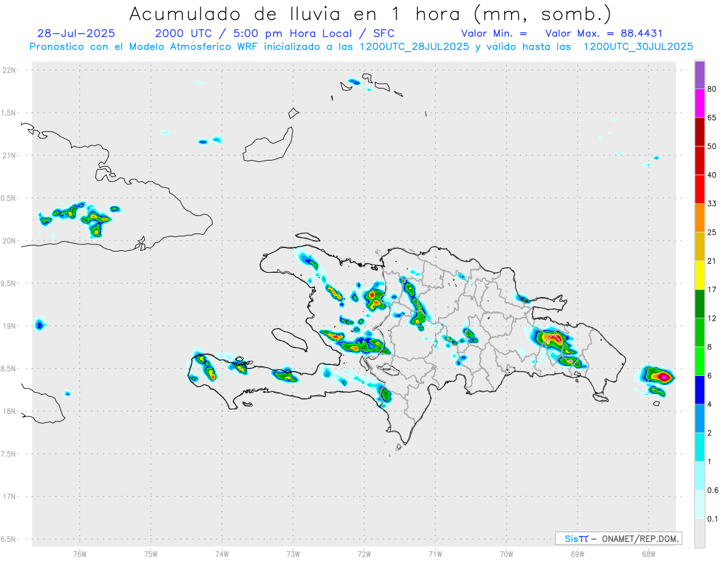Click the longitude label "75W"

tap(150, 554)
